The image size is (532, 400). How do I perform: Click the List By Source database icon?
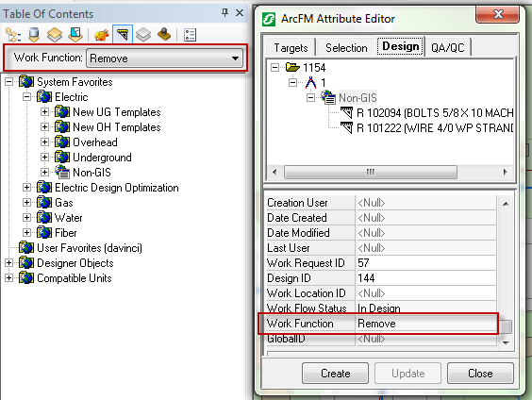(x=34, y=35)
